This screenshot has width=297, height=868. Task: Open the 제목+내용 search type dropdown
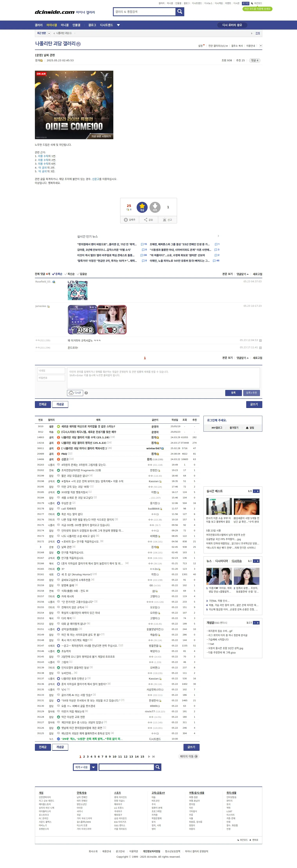[85, 767]
